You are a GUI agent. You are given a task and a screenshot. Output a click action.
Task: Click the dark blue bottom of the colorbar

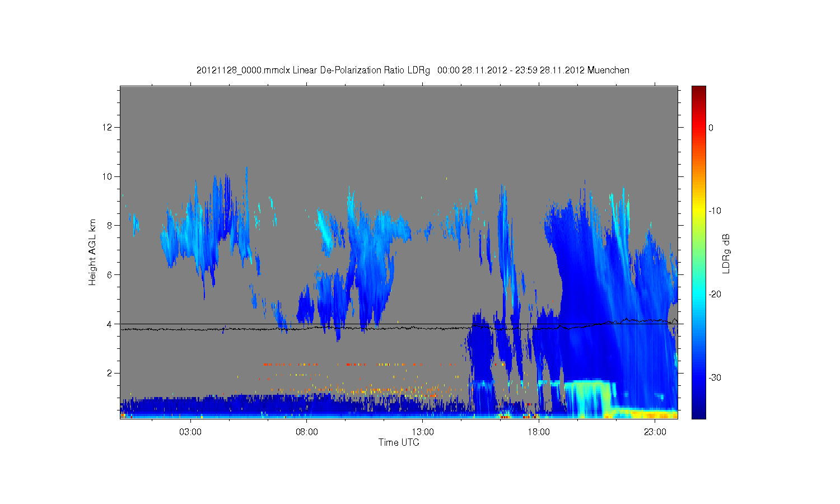point(699,413)
